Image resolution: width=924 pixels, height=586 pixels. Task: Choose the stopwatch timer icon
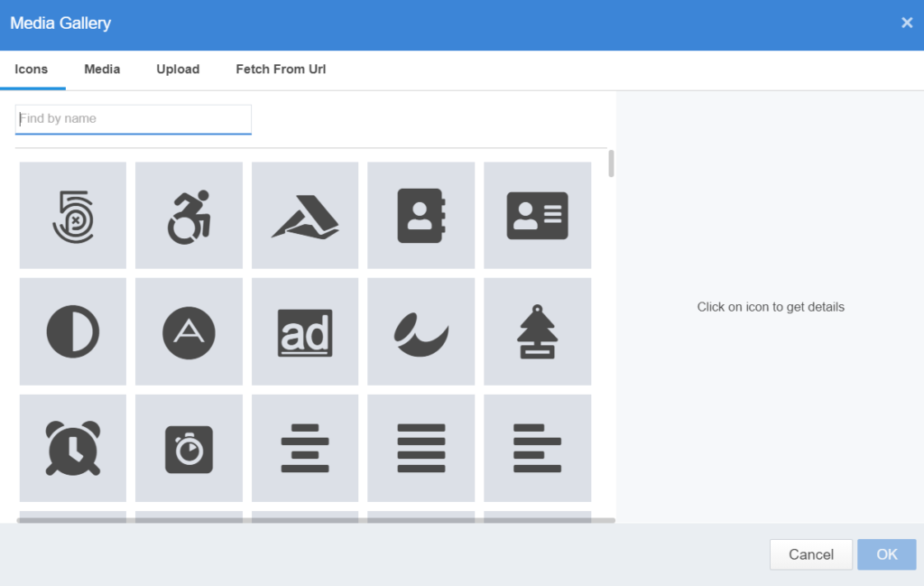pos(189,448)
